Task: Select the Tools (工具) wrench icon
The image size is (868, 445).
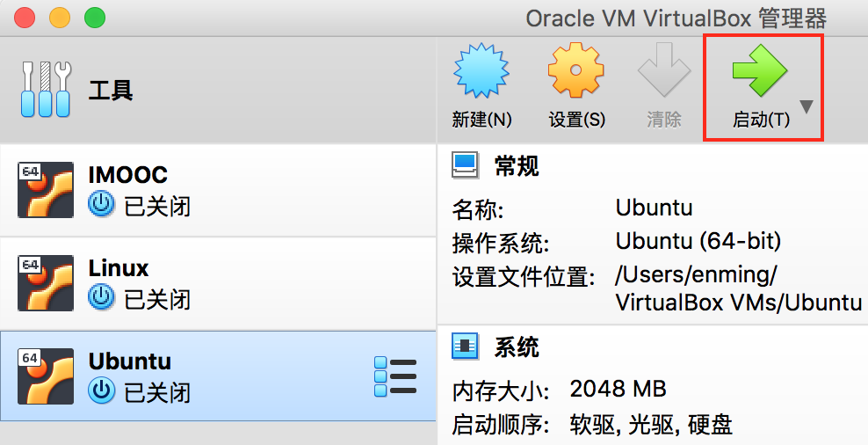Action: click(47, 89)
